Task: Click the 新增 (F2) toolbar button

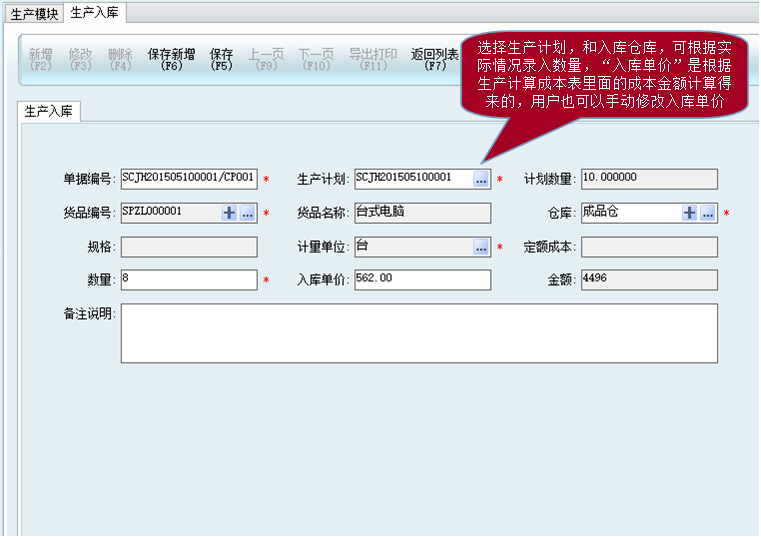Action: [x=40, y=59]
